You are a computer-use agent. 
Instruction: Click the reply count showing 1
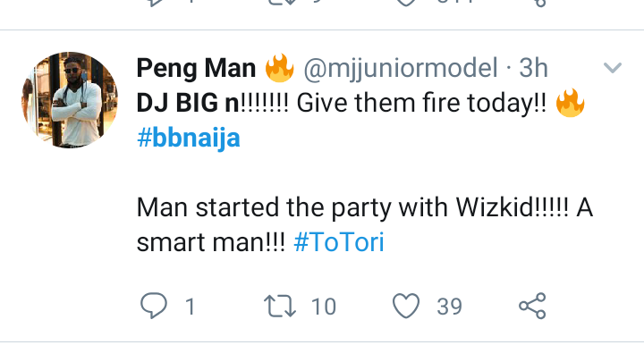(191, 307)
